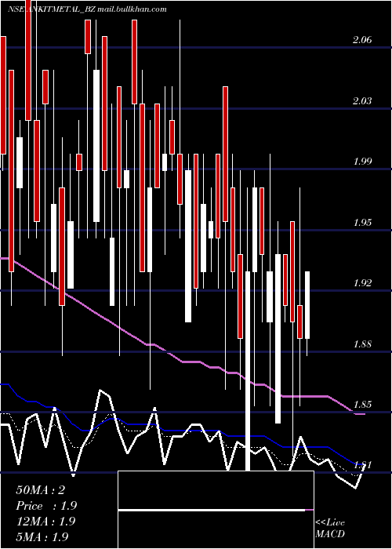This screenshot has width=392, height=549.
Task: Click the 1.99 price axis label
Action: coord(362,162)
